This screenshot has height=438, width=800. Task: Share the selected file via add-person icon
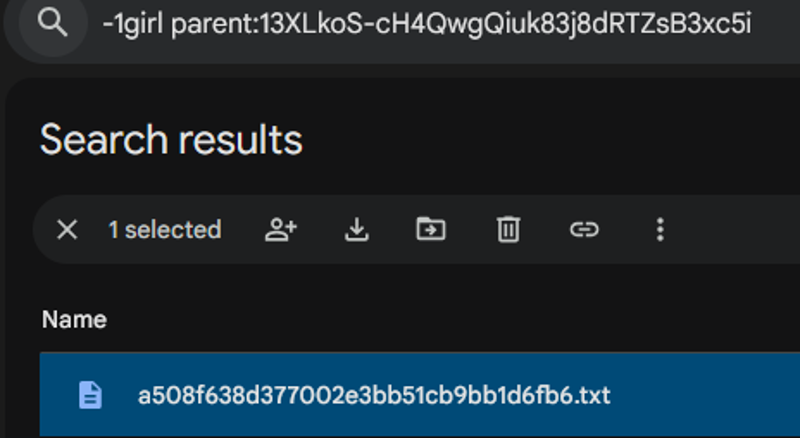(x=281, y=230)
